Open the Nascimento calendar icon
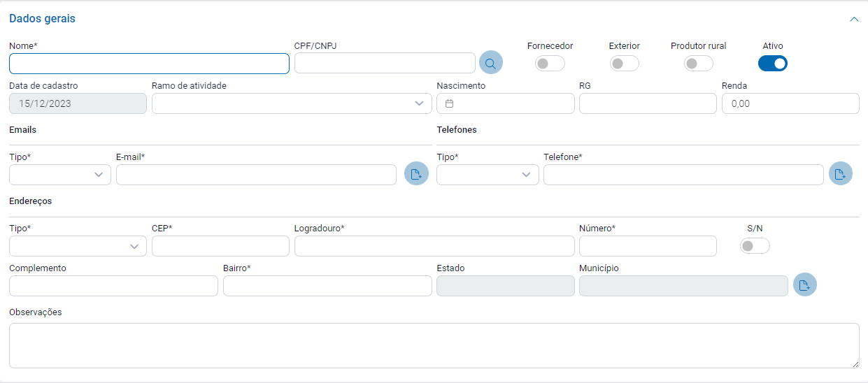 [450, 103]
